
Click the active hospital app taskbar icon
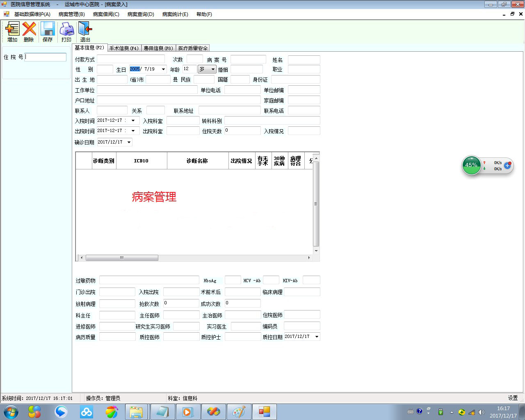(265, 412)
